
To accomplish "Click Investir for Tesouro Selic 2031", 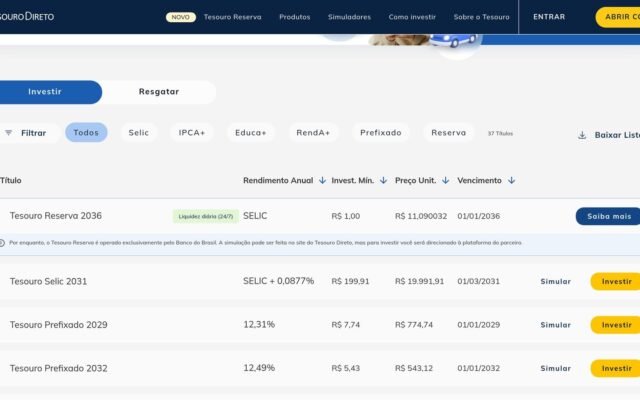I will point(616,282).
